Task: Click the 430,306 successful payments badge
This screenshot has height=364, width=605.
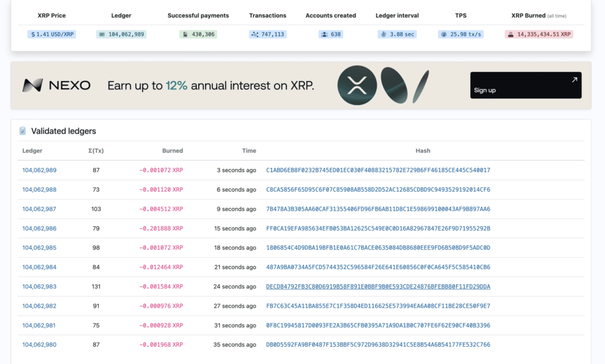Action: (x=199, y=34)
